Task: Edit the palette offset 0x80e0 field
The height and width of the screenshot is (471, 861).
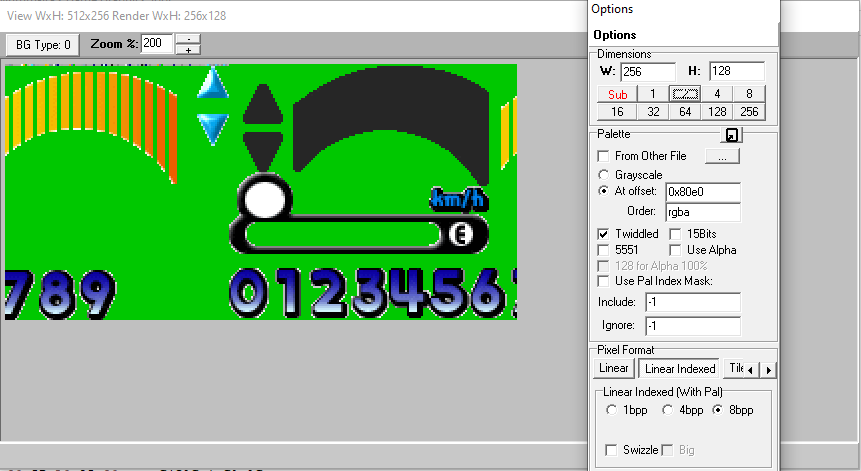Action: click(703, 192)
